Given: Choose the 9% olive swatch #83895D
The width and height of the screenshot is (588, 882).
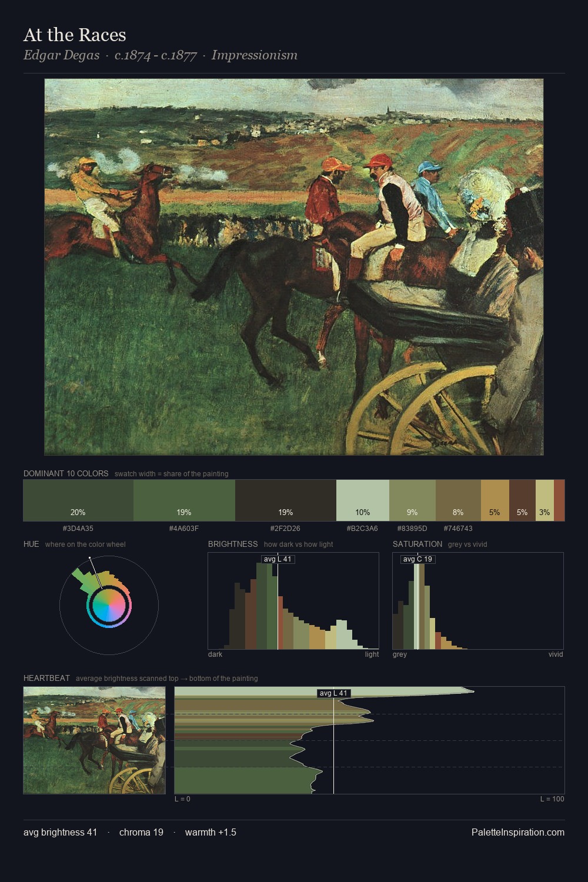Looking at the screenshot, I should (412, 500).
